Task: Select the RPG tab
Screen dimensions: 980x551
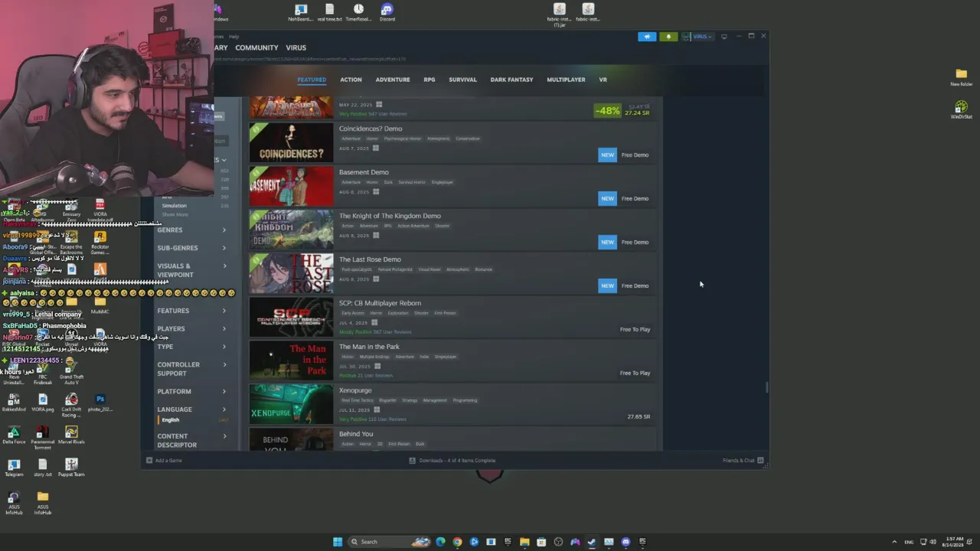Action: point(430,80)
